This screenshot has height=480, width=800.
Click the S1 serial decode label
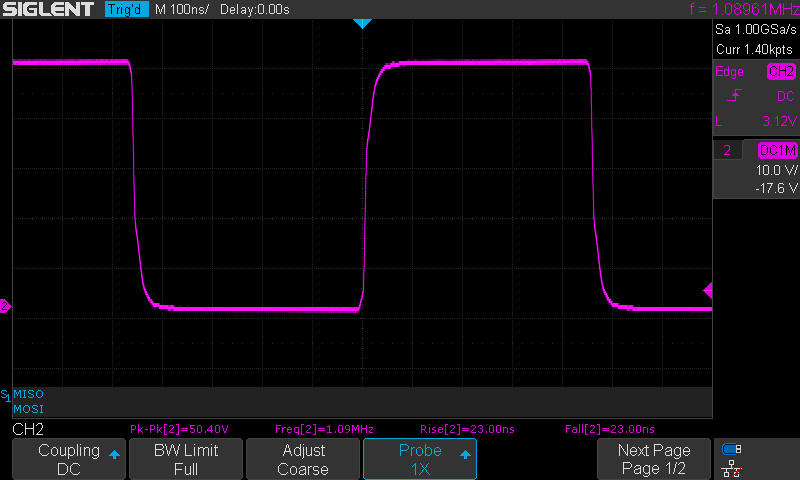pyautogui.click(x=5, y=395)
